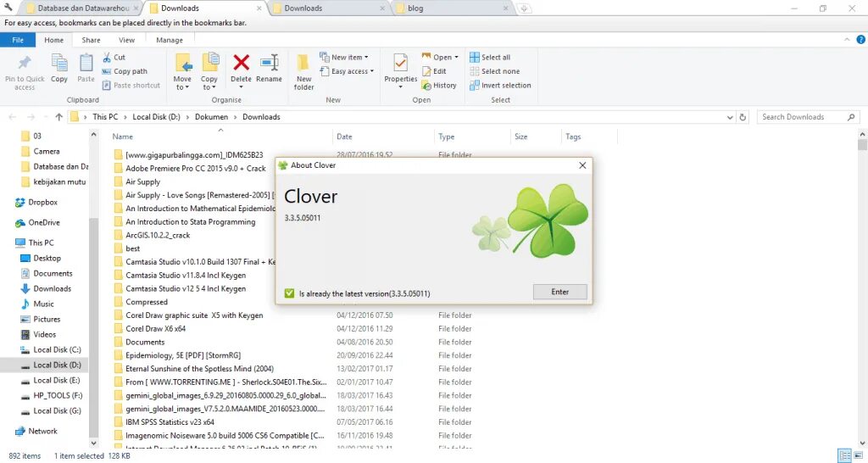Open the new tab button in the Clover tab bar

[524, 8]
